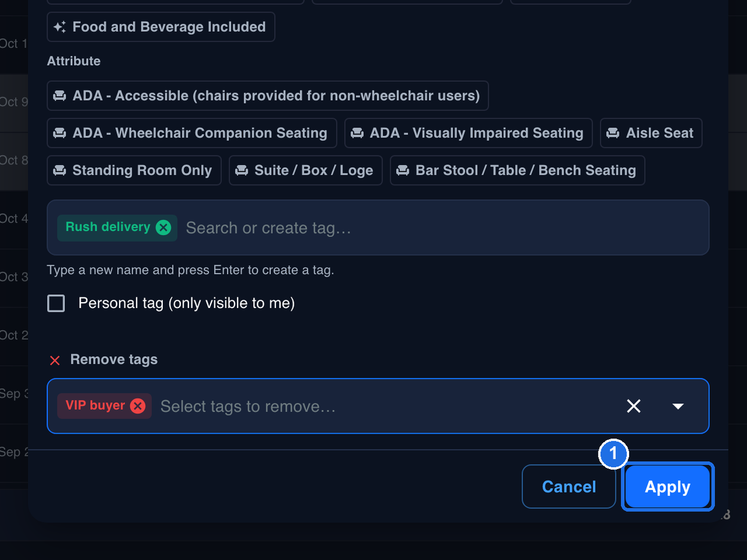
Task: Click the 'Type a new name' hint text
Action: (190, 270)
